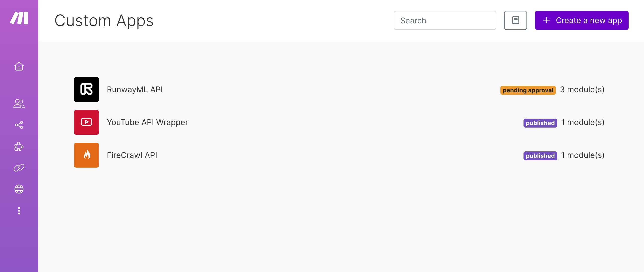Select the FireCrawl API app name
This screenshot has height=272, width=644.
132,155
